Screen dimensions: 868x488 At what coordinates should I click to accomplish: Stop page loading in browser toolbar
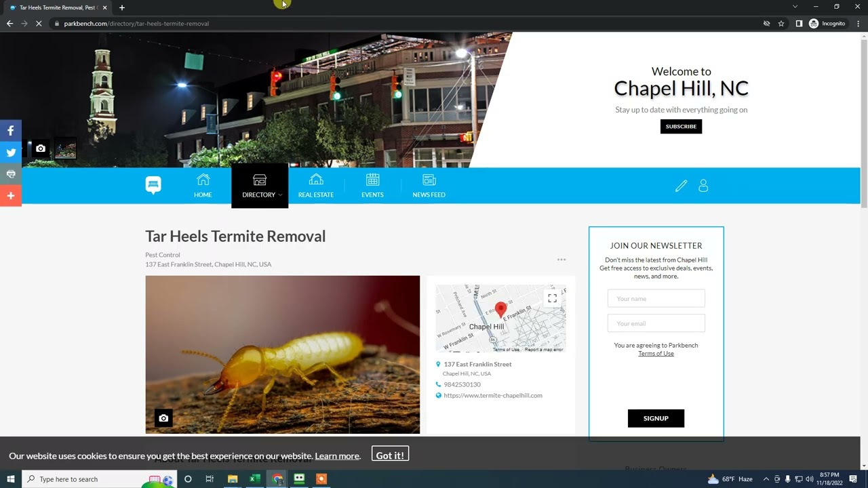(39, 24)
